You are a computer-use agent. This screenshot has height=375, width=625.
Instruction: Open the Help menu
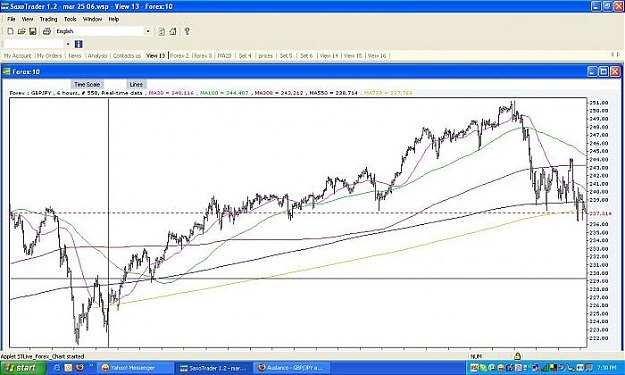(114, 19)
